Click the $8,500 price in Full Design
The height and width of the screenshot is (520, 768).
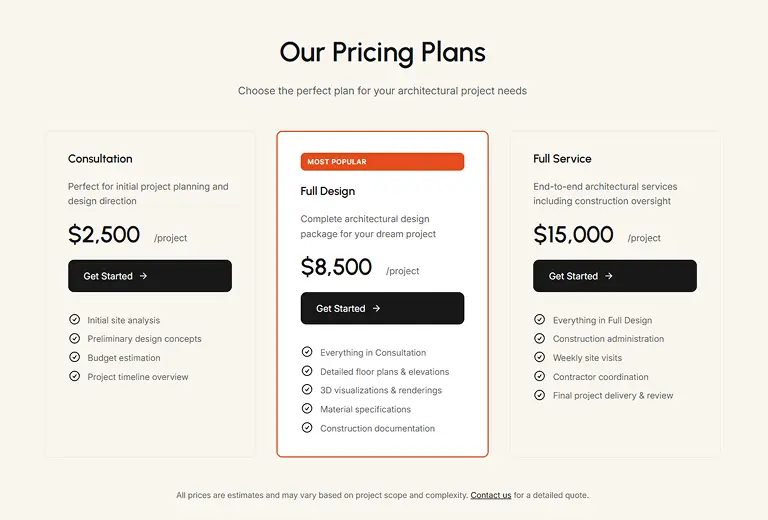tap(336, 267)
